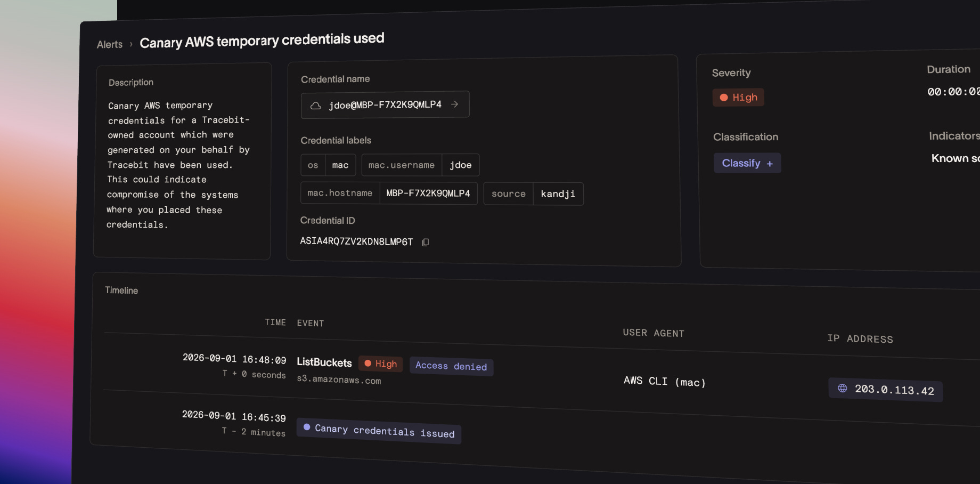Select the mac.username jdoe label
Viewport: 980px width, 484px height.
(x=420, y=165)
